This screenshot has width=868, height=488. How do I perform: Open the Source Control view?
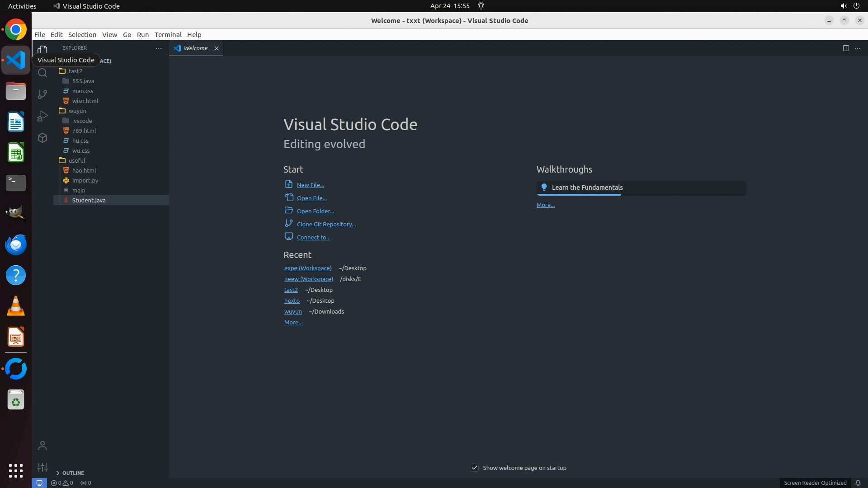coord(42,94)
